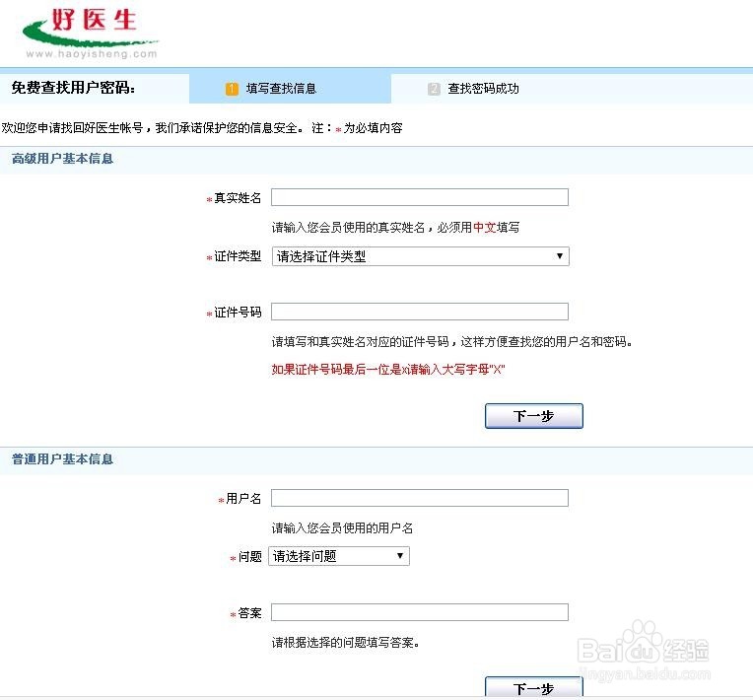Viewport: 753px width, 700px height.
Task: Click the hint 必须用中文填写
Action: [478, 227]
